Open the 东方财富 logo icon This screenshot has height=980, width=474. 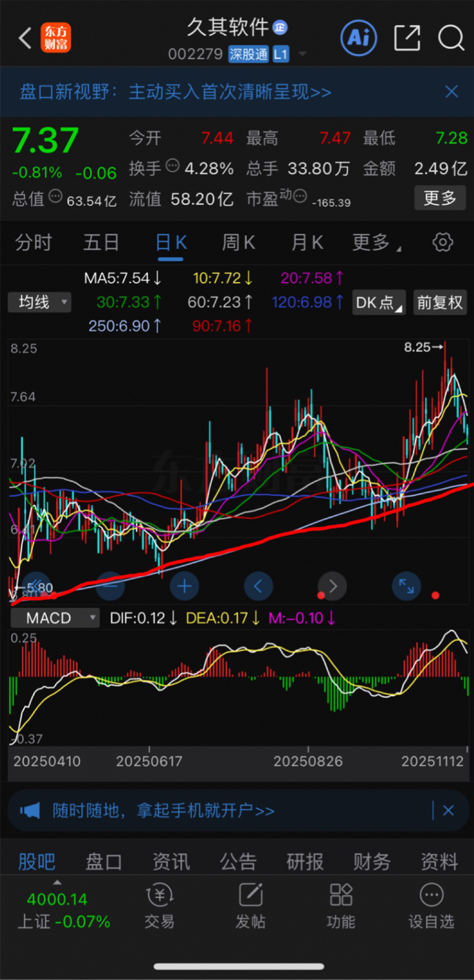(56, 38)
